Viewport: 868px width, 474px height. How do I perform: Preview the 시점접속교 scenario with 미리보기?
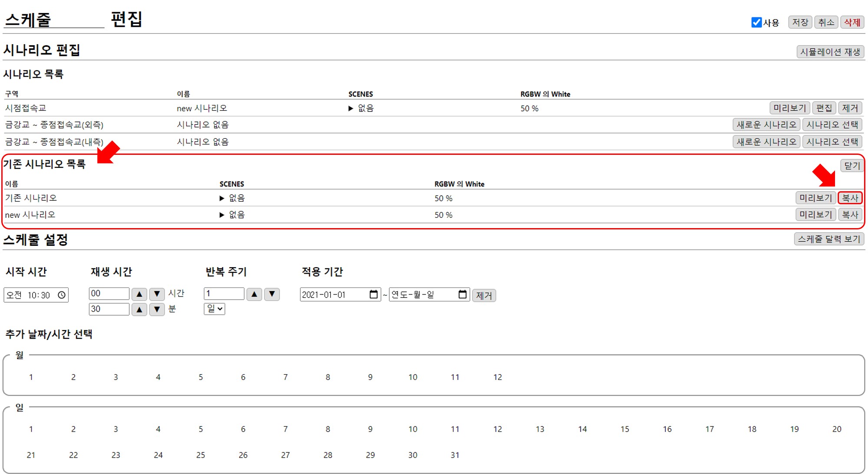coord(789,108)
